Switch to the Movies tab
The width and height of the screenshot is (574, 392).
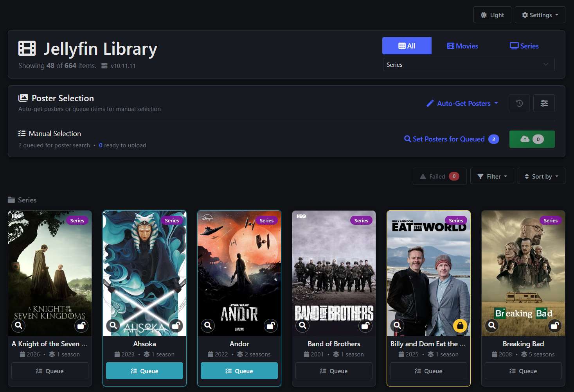click(x=462, y=46)
